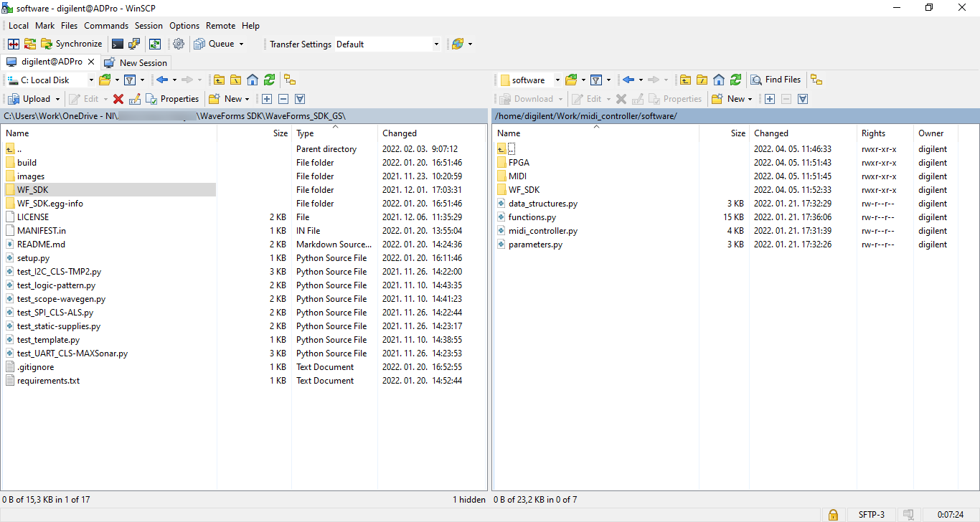
Task: Select remote functions.py file
Action: click(532, 217)
